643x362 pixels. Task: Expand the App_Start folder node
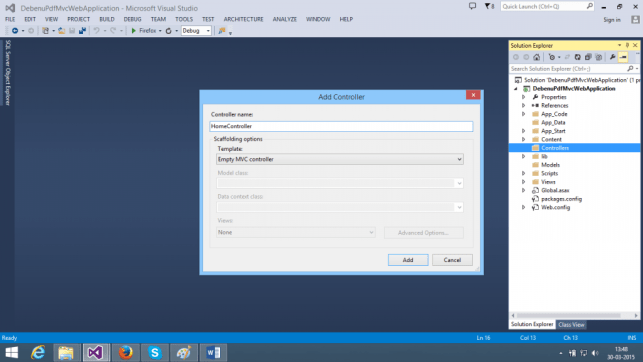tap(524, 131)
